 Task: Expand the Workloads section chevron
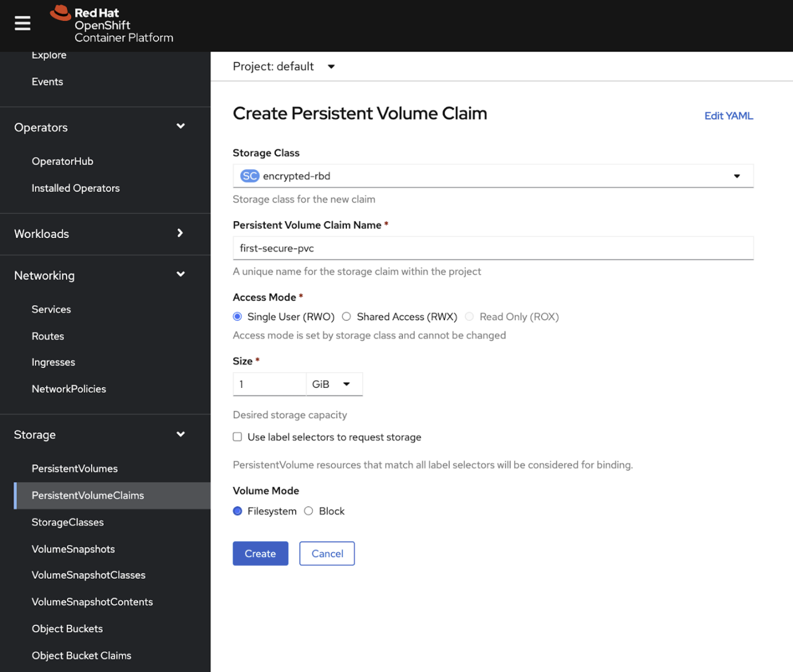click(x=180, y=233)
